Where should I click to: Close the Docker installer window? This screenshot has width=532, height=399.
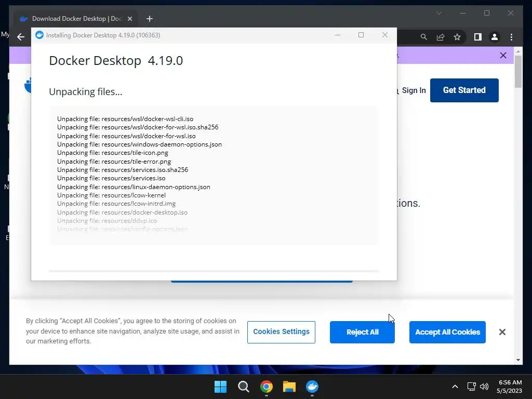(385, 35)
